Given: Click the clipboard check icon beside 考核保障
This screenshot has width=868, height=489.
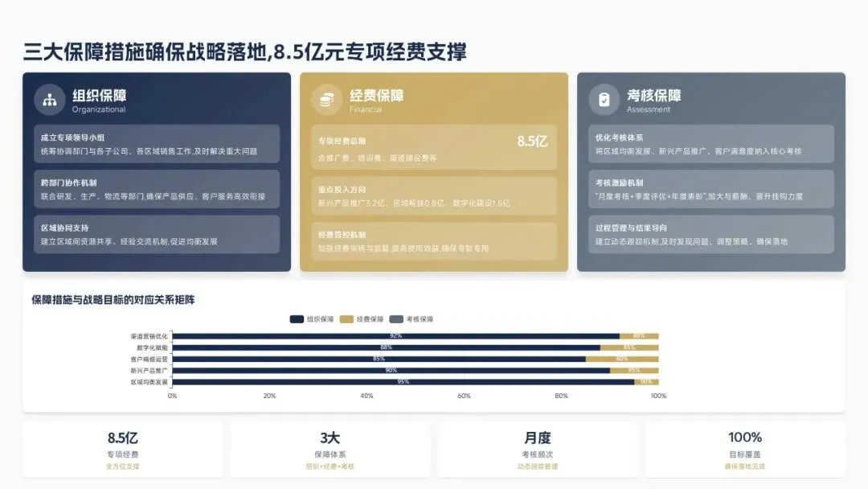Looking at the screenshot, I should (604, 100).
